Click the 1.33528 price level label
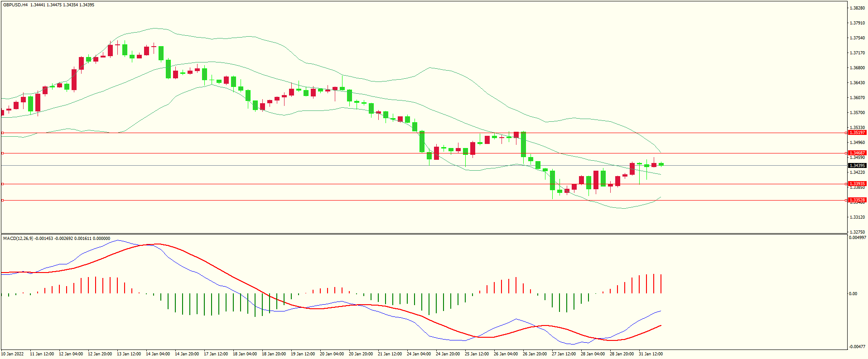This screenshot has height=359, width=868. click(857, 200)
